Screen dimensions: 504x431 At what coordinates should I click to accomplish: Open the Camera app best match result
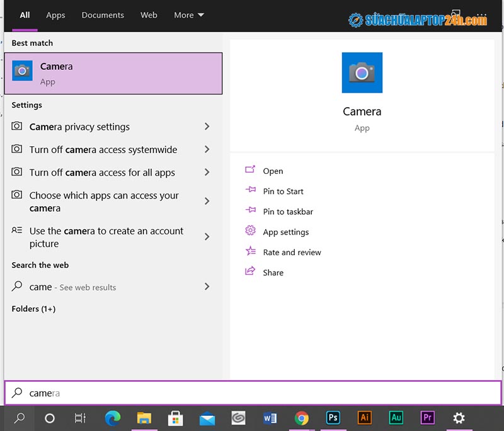113,73
